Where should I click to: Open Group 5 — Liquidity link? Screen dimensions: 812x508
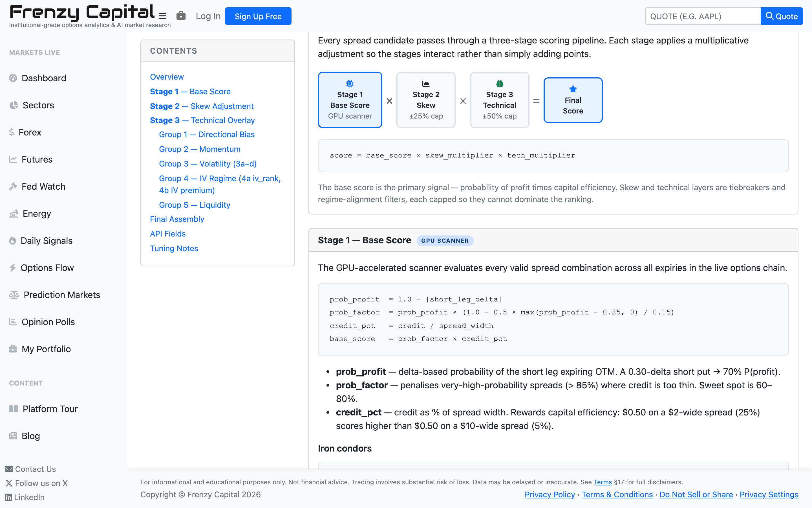point(195,205)
